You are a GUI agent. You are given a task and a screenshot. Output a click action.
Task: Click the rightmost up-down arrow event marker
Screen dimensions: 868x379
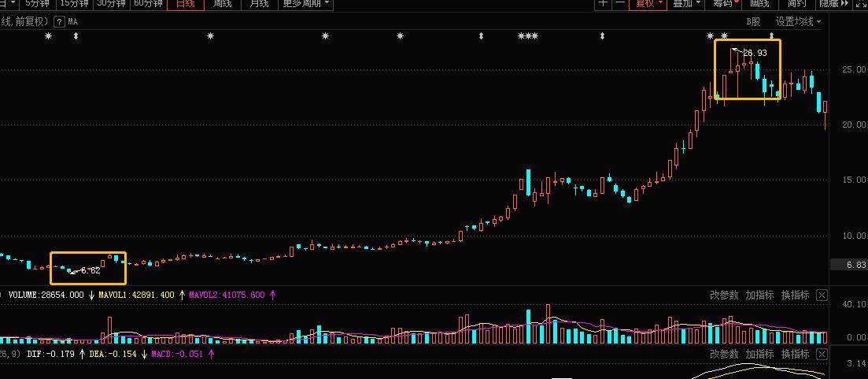772,36
